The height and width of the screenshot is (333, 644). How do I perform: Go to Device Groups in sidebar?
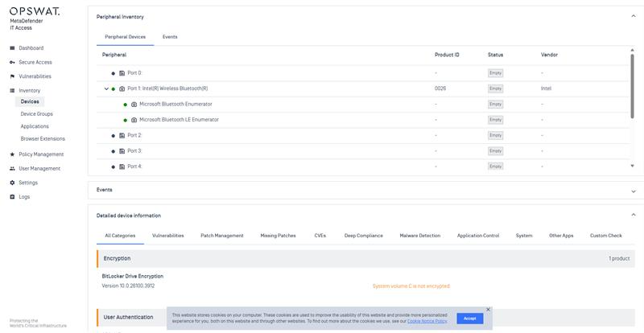(36, 114)
